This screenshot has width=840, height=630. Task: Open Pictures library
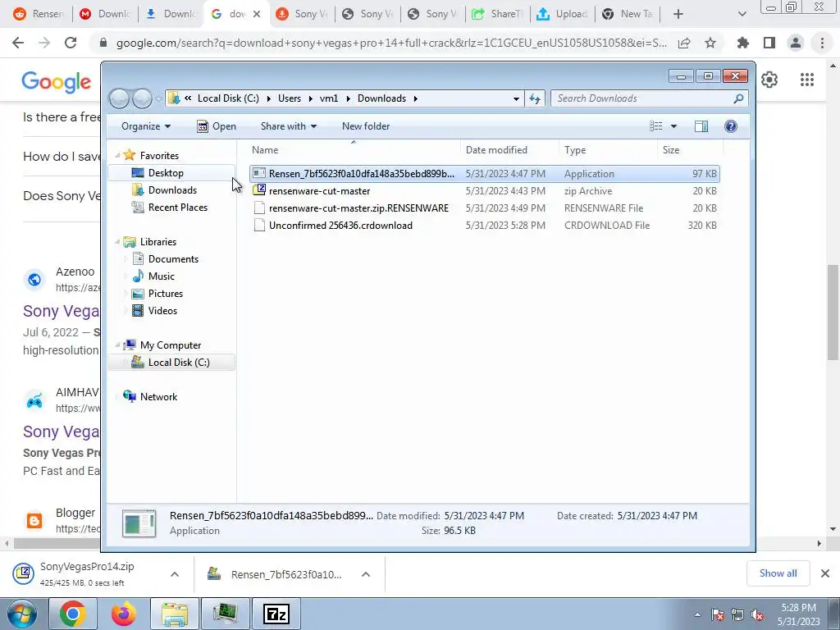166,294
